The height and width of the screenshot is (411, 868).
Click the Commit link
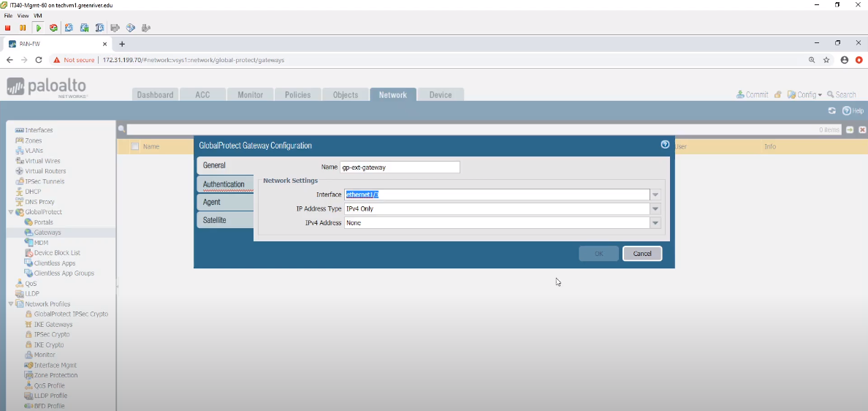(x=752, y=95)
